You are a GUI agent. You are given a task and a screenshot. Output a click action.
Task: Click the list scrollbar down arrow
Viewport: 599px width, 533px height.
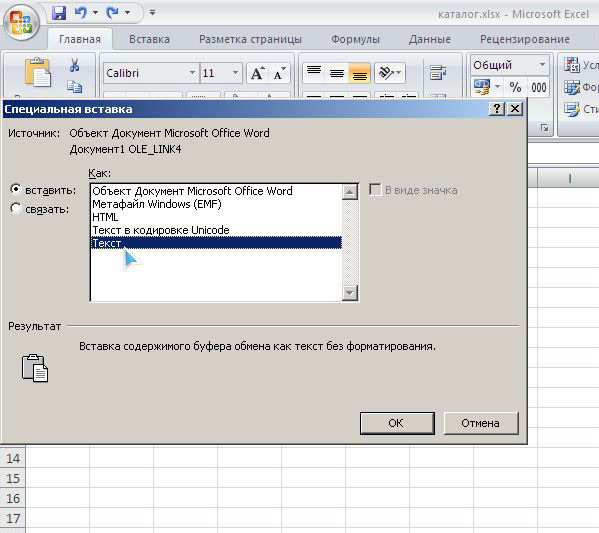coord(350,293)
